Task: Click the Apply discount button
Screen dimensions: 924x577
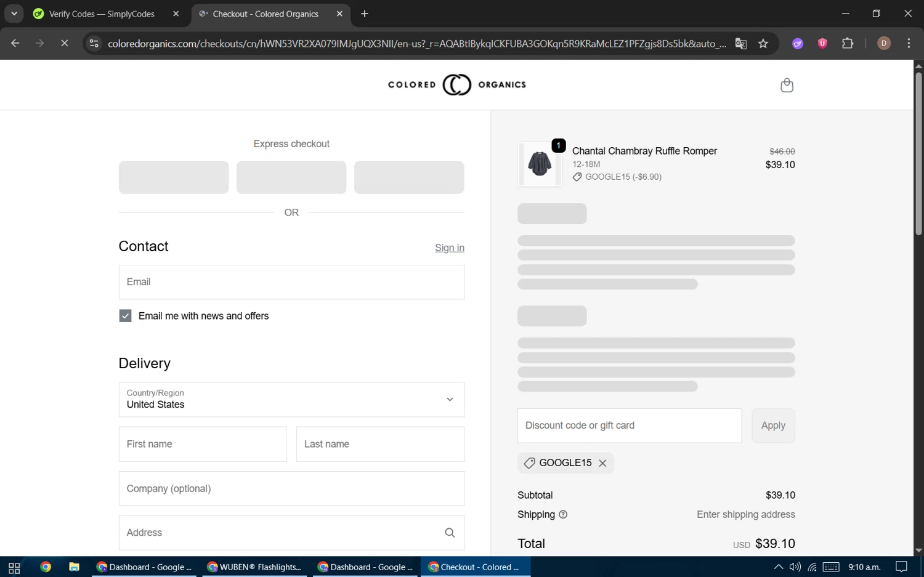Action: click(x=773, y=426)
